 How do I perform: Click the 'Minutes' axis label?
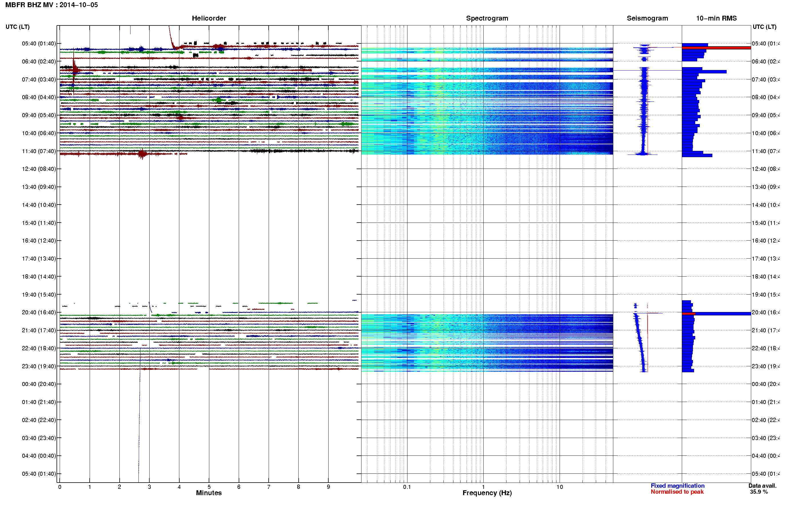pyautogui.click(x=209, y=493)
